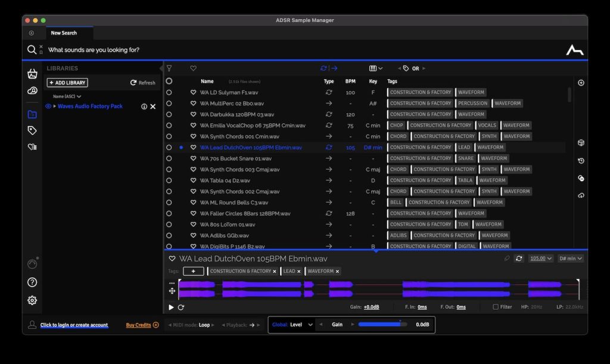This screenshot has width=610, height=364.
Task: Open the settings gear
Action: 32,300
